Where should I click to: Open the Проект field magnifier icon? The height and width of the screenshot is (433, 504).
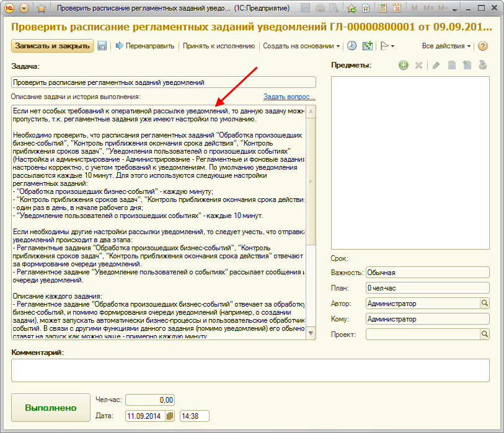click(x=484, y=334)
